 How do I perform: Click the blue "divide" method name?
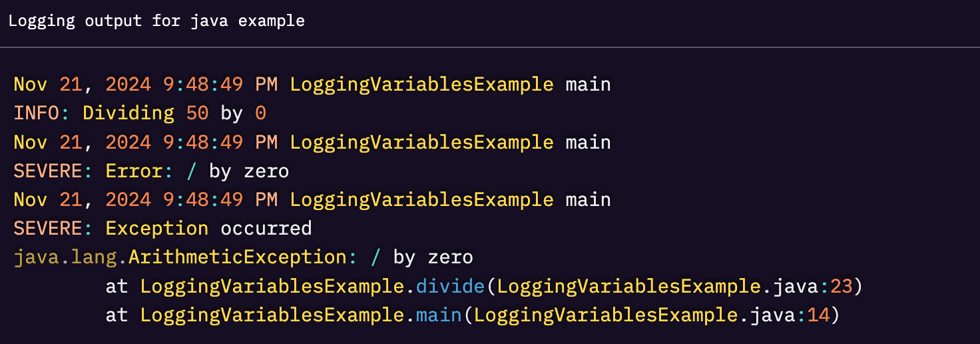tap(450, 287)
